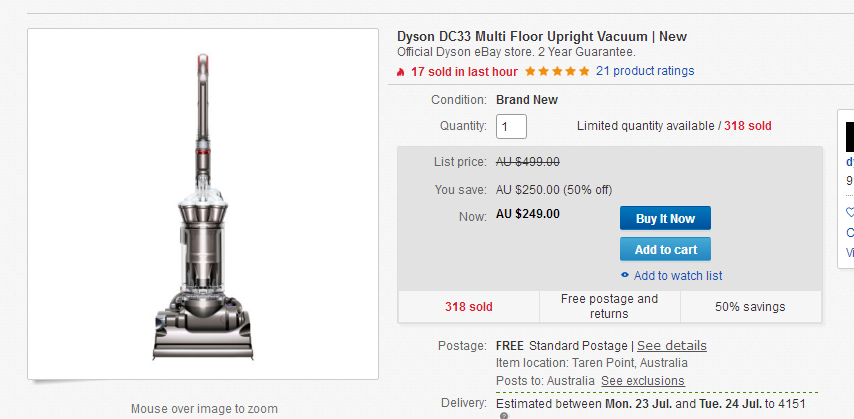Click the five-star rating icons

pos(557,71)
